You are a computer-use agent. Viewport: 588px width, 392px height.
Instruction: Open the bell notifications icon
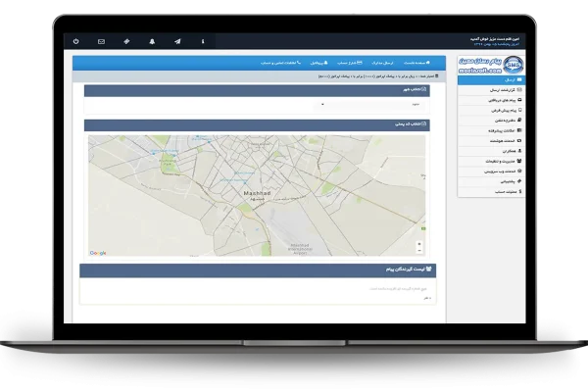tap(152, 41)
